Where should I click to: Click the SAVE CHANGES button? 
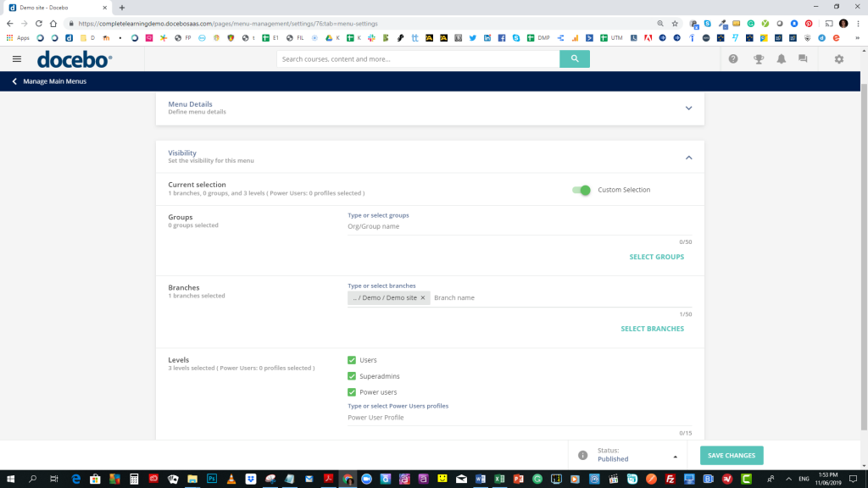point(731,455)
